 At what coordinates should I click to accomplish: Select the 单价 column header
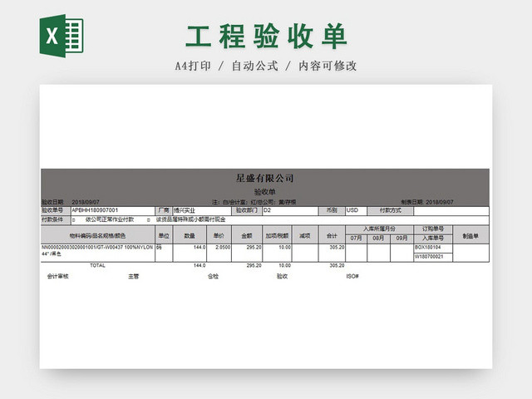point(219,235)
